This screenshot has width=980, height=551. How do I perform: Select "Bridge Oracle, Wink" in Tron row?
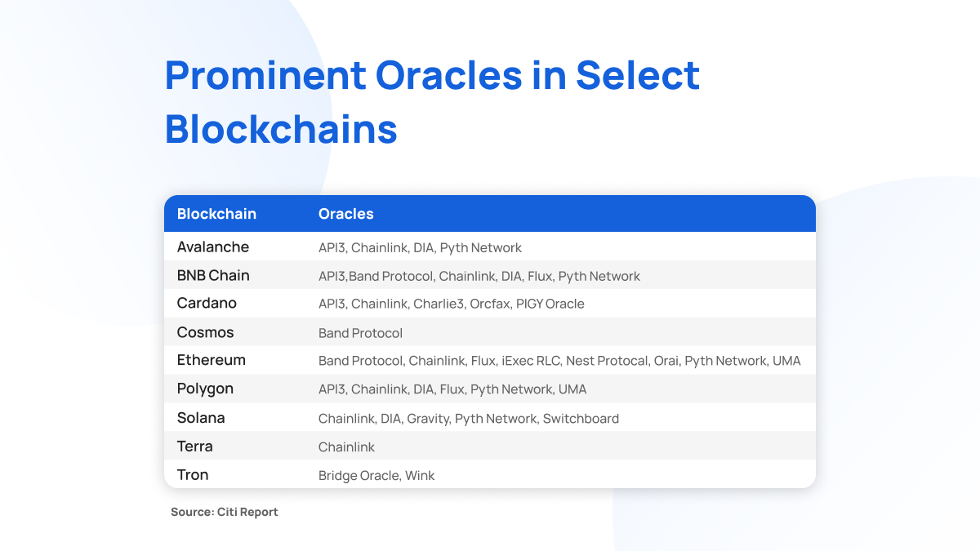tap(376, 476)
